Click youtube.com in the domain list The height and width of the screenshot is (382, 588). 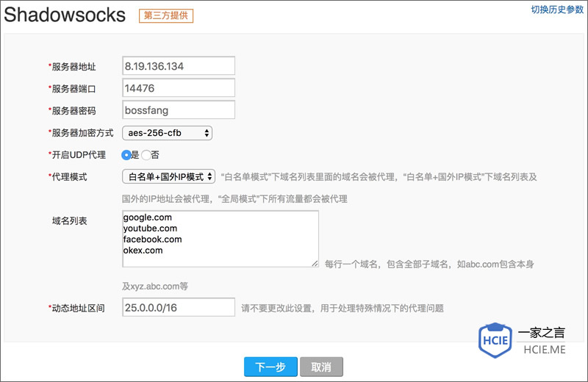(150, 228)
